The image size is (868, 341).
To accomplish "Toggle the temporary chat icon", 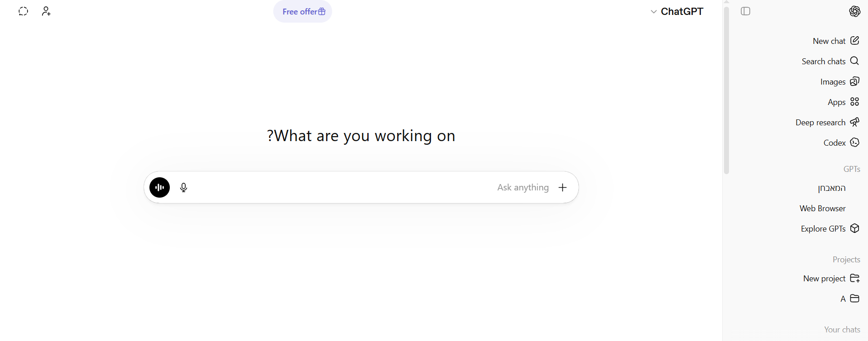I will [x=23, y=11].
